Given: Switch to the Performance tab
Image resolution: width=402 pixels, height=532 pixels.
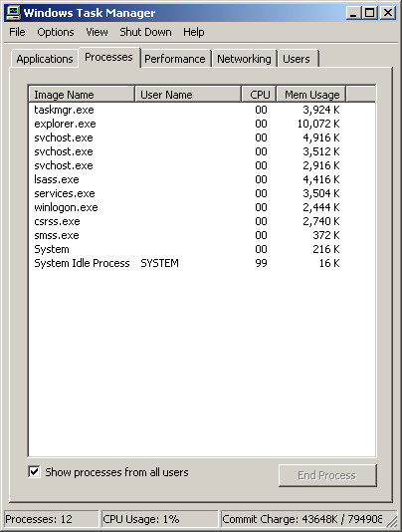Looking at the screenshot, I should click(x=175, y=59).
